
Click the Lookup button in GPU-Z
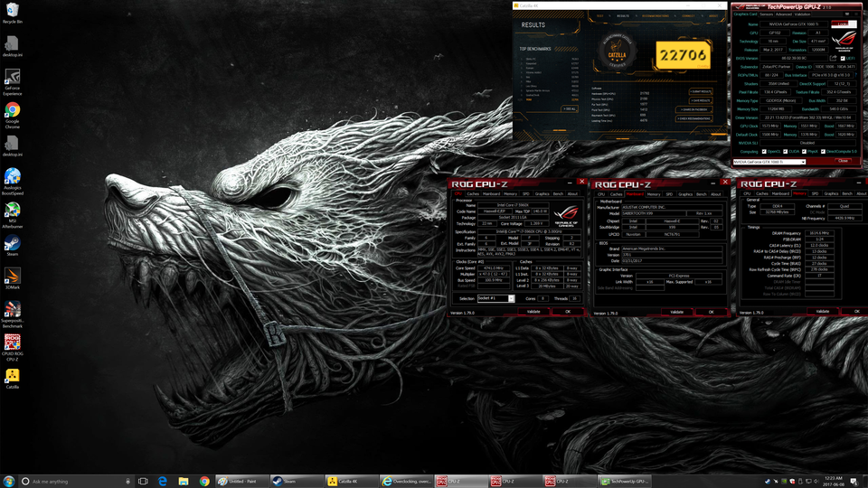point(844,24)
